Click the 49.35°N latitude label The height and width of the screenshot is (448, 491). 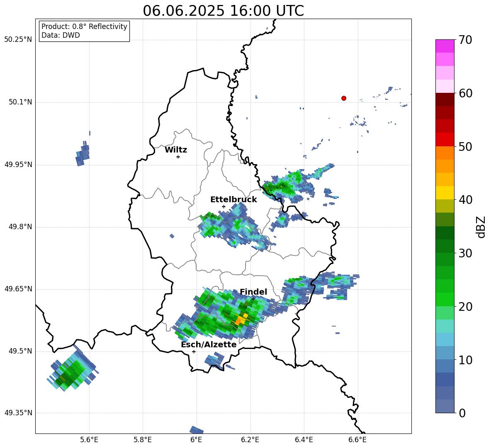point(18,413)
